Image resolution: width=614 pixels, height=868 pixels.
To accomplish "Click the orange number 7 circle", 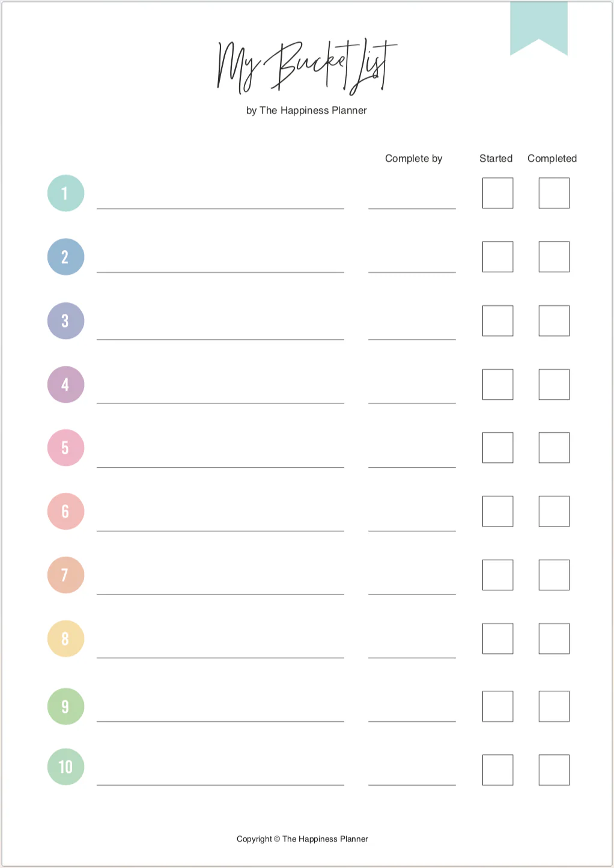I will 65,575.
